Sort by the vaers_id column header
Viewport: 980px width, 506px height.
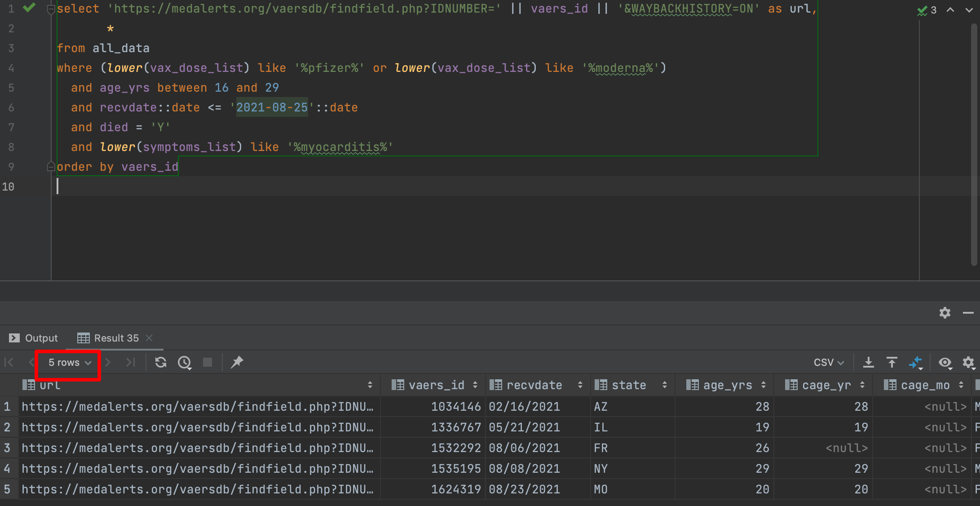point(434,385)
